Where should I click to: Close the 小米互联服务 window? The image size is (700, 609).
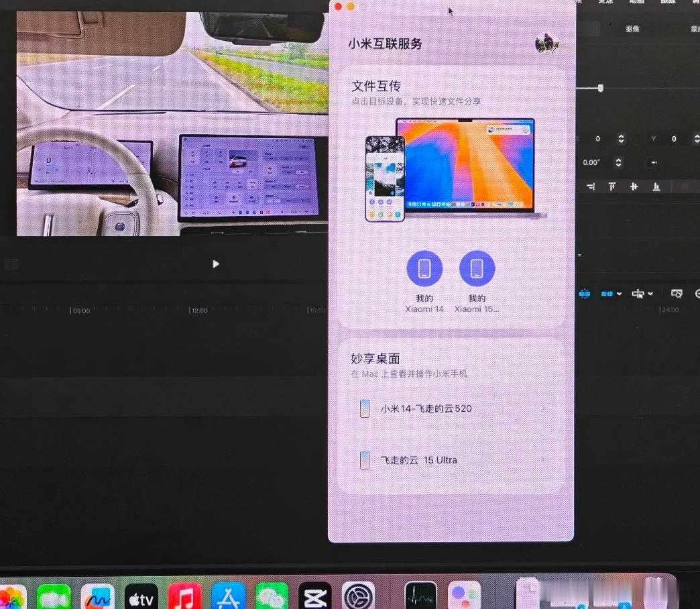pyautogui.click(x=338, y=6)
